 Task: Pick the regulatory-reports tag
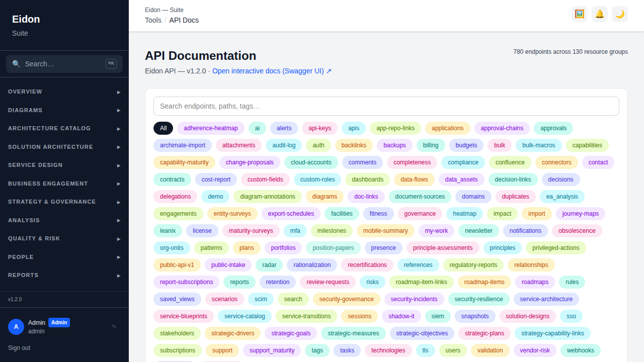473,265
